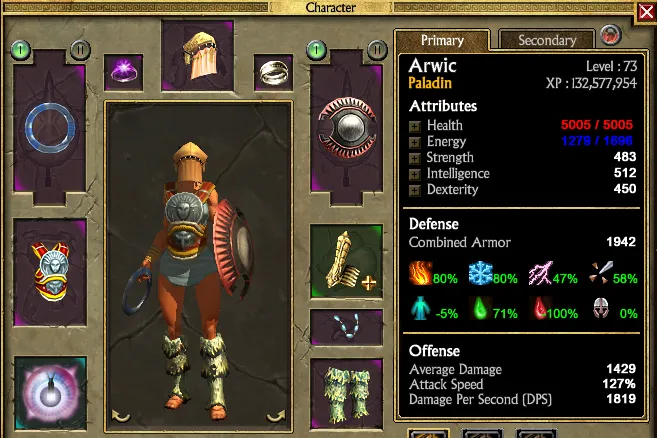The width and height of the screenshot is (657, 438).
Task: Select the golden armguard slot
Action: (x=347, y=262)
